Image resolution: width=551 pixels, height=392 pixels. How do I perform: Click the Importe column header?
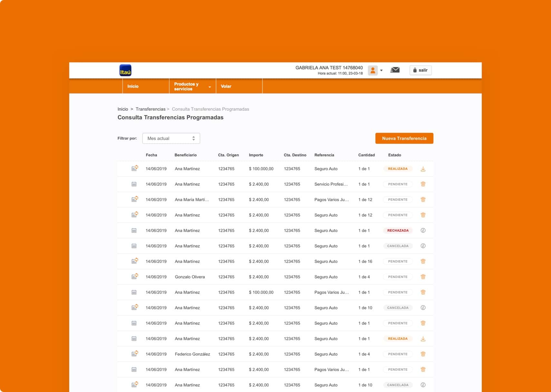(256, 155)
